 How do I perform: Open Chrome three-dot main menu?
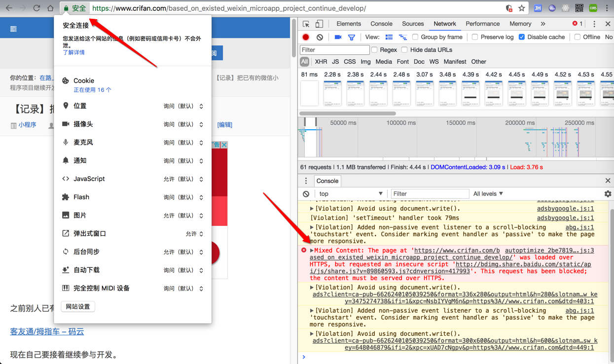tap(607, 8)
